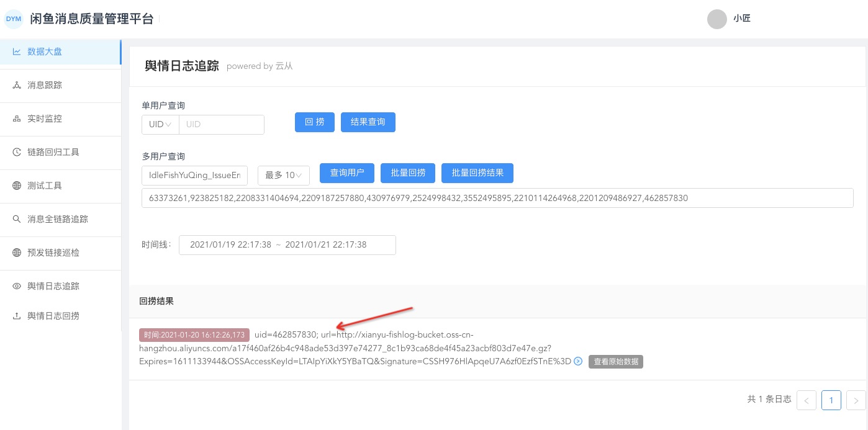Click the 消息全链路追踪 search icon

coord(17,219)
